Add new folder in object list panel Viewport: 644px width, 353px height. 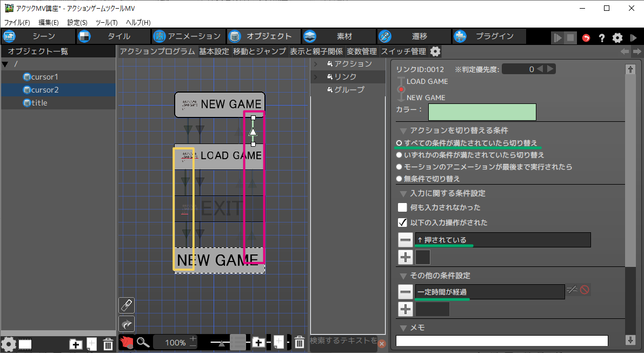[76, 344]
